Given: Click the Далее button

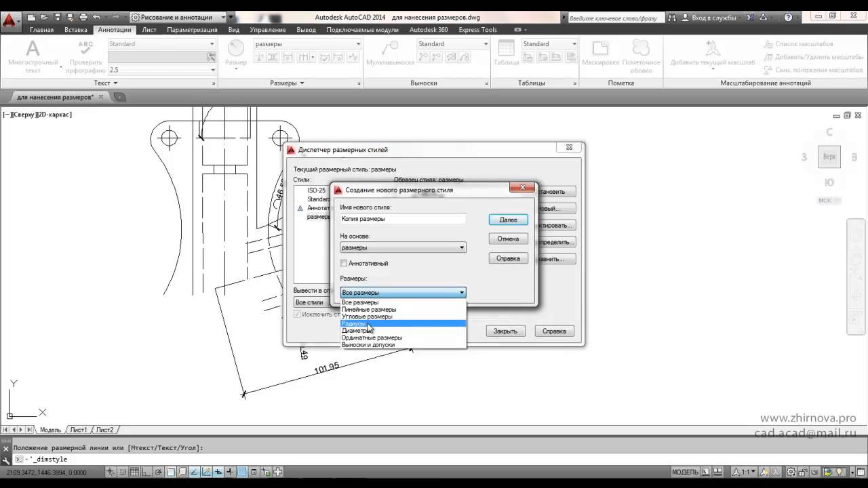Looking at the screenshot, I should pos(508,220).
